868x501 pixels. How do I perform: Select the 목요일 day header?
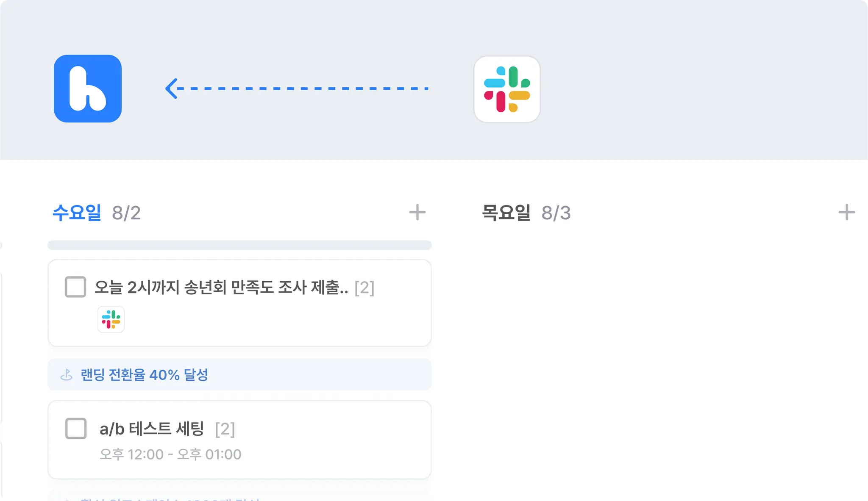(506, 213)
